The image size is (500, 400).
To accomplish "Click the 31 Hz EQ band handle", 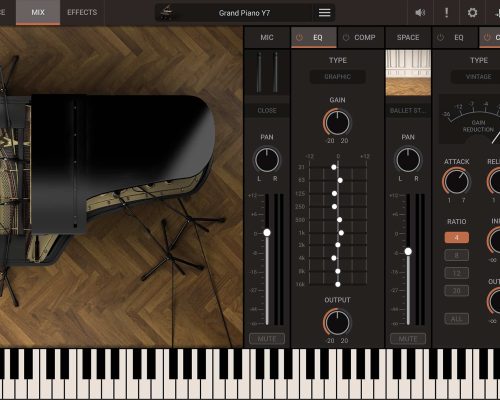I will pyautogui.click(x=334, y=167).
